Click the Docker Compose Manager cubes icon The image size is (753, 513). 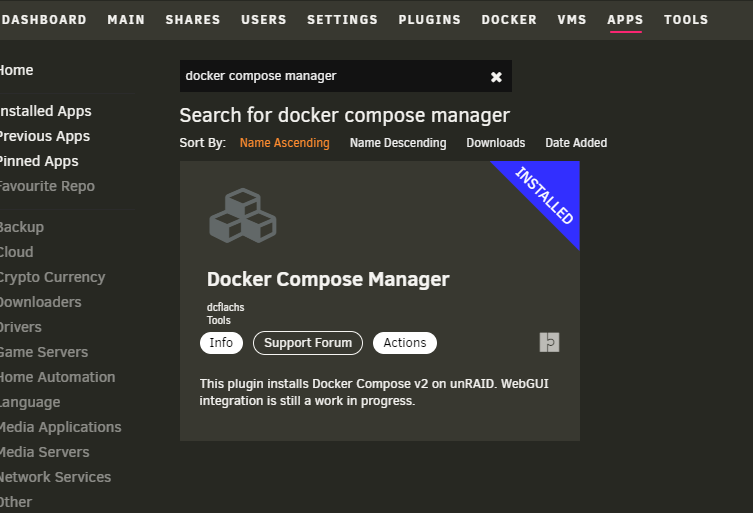tap(242, 215)
